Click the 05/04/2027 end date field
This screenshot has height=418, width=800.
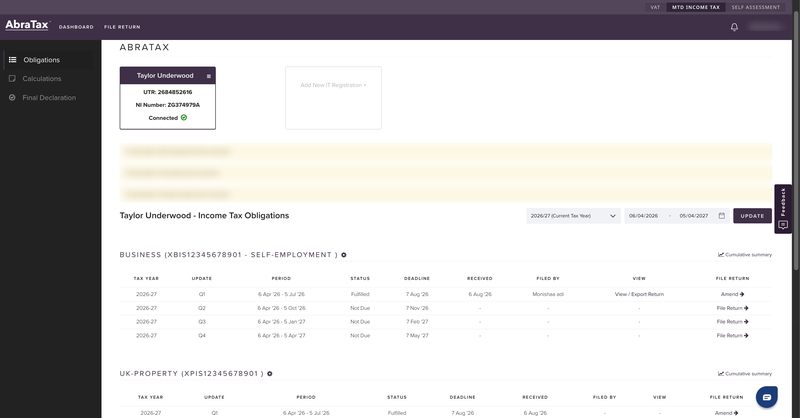point(694,216)
